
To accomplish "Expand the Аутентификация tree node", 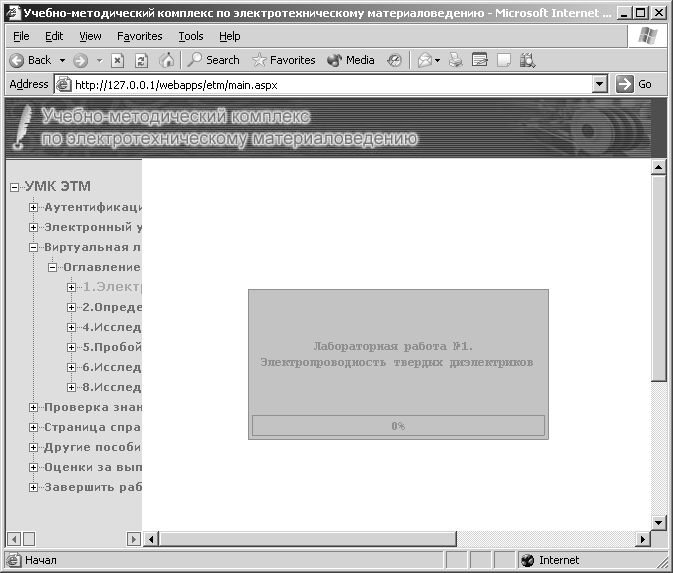I will [x=33, y=207].
